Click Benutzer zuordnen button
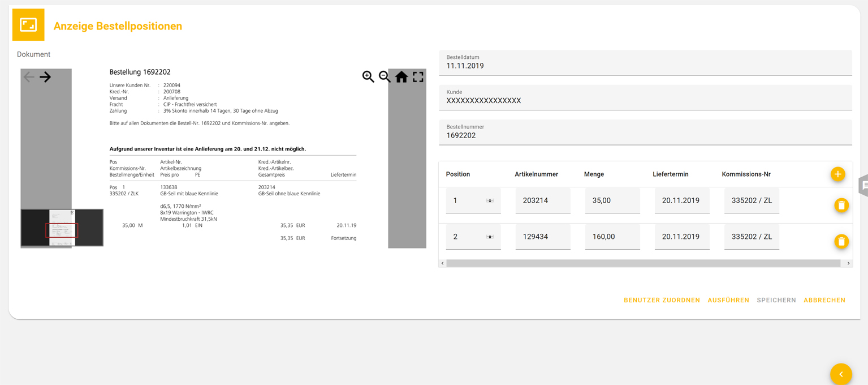The width and height of the screenshot is (868, 385). point(662,300)
